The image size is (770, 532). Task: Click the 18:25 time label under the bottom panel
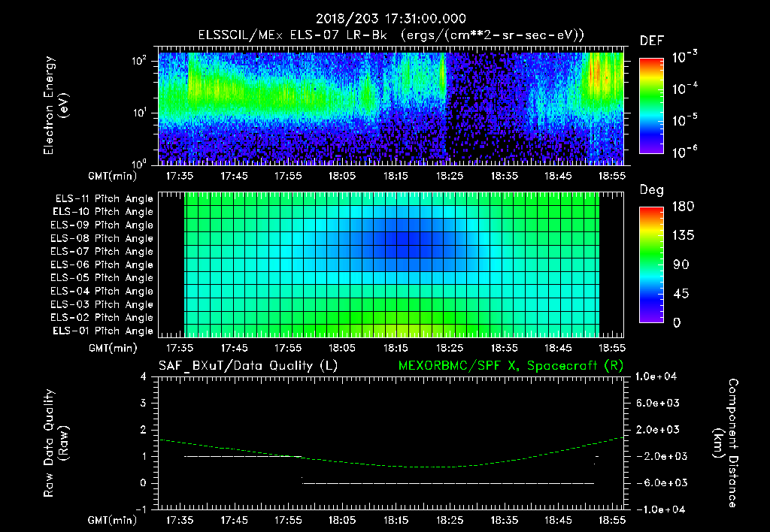click(x=450, y=520)
